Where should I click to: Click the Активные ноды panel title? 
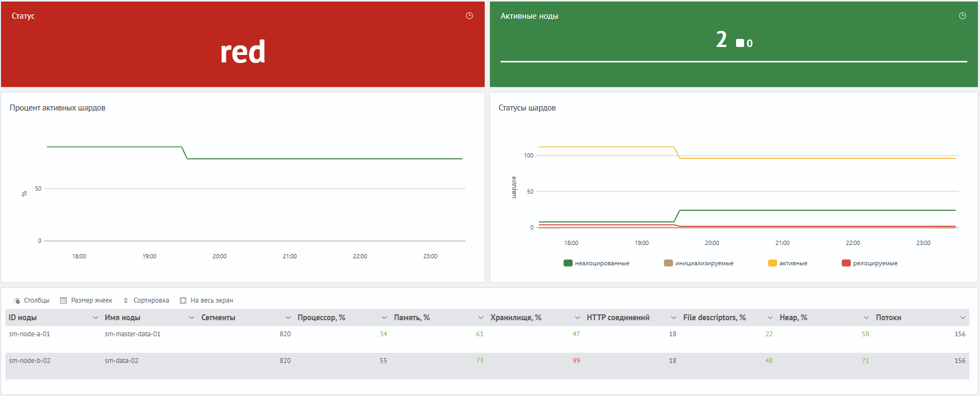(x=529, y=16)
